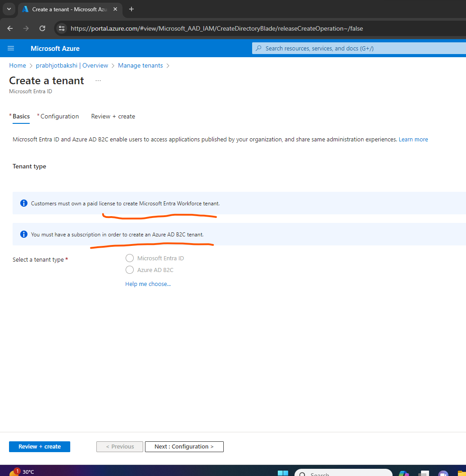Focus the Azure search resources field
Image resolution: width=466 pixels, height=476 pixels.
click(x=359, y=48)
